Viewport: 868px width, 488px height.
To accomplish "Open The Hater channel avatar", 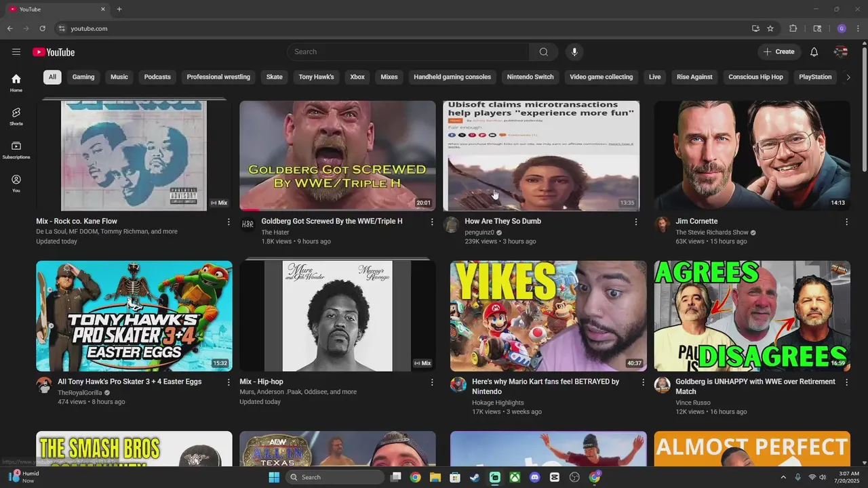I will (x=248, y=225).
